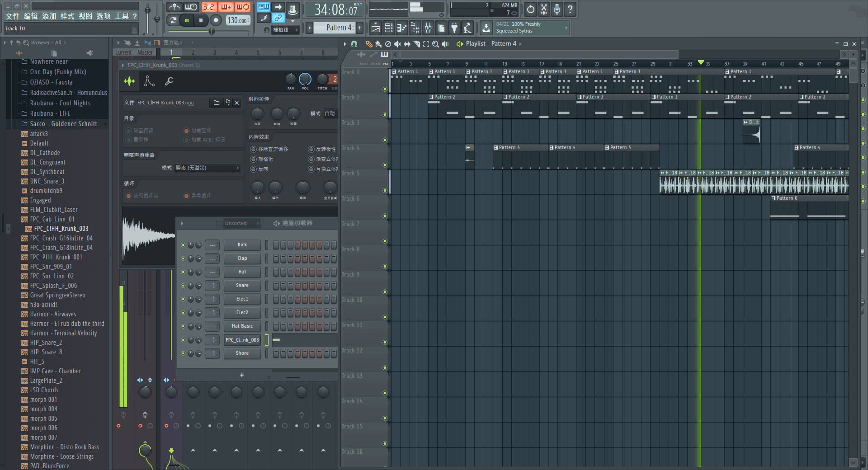Enable the 规格化 normalize option
The height and width of the screenshot is (470, 868).
click(253, 159)
